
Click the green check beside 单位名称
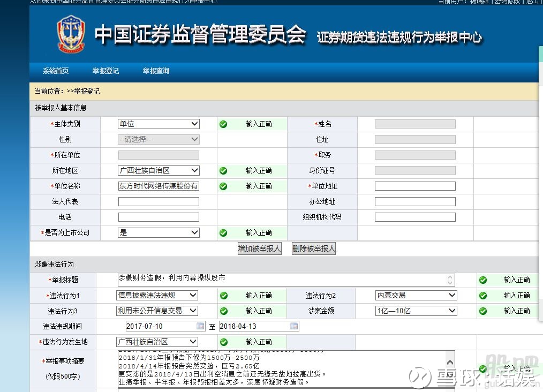pos(223,186)
